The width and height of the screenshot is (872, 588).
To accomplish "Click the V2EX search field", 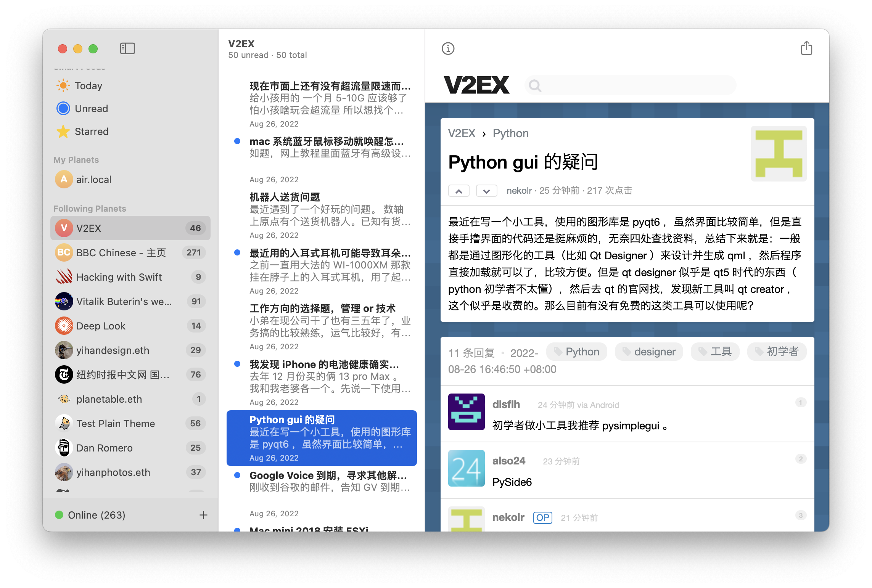I will (x=630, y=85).
